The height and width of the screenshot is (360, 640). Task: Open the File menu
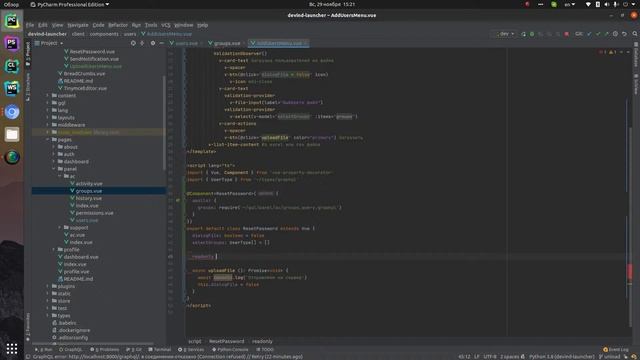point(30,25)
